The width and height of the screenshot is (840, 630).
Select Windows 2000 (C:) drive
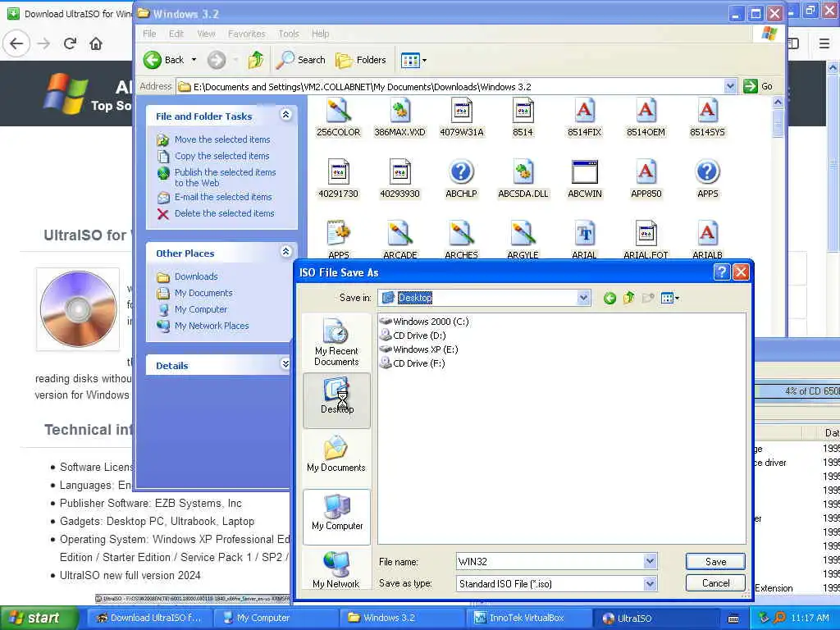[x=424, y=322]
